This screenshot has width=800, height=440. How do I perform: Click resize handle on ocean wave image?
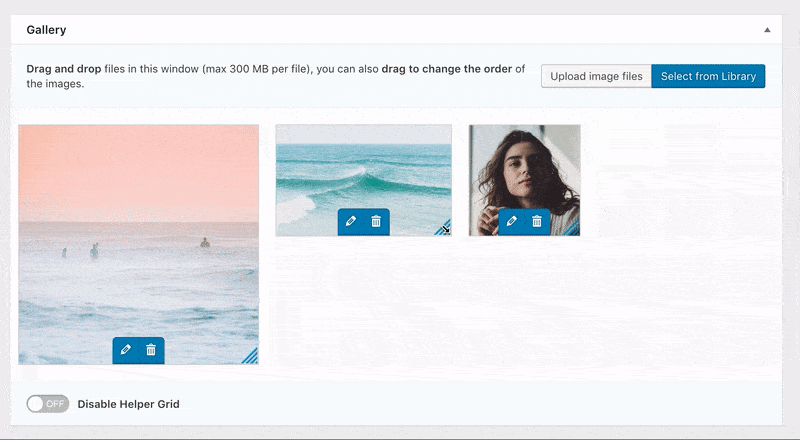[x=444, y=229]
